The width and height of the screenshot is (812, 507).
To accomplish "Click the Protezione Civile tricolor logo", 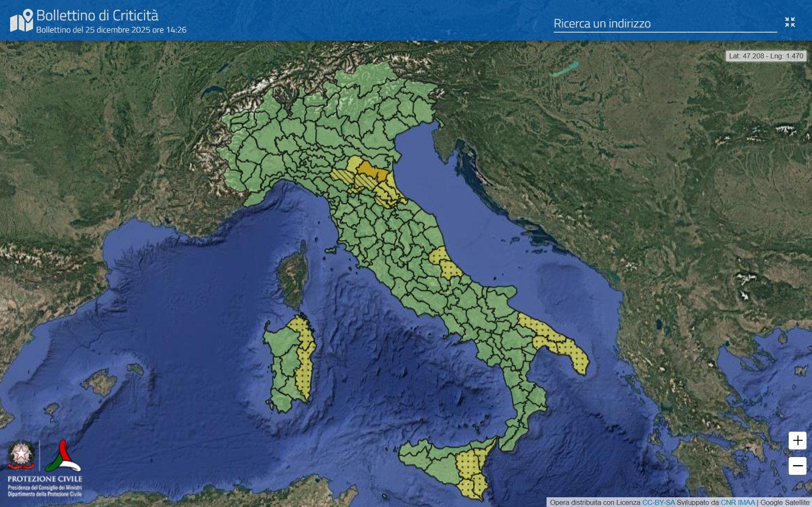I will click(x=63, y=457).
